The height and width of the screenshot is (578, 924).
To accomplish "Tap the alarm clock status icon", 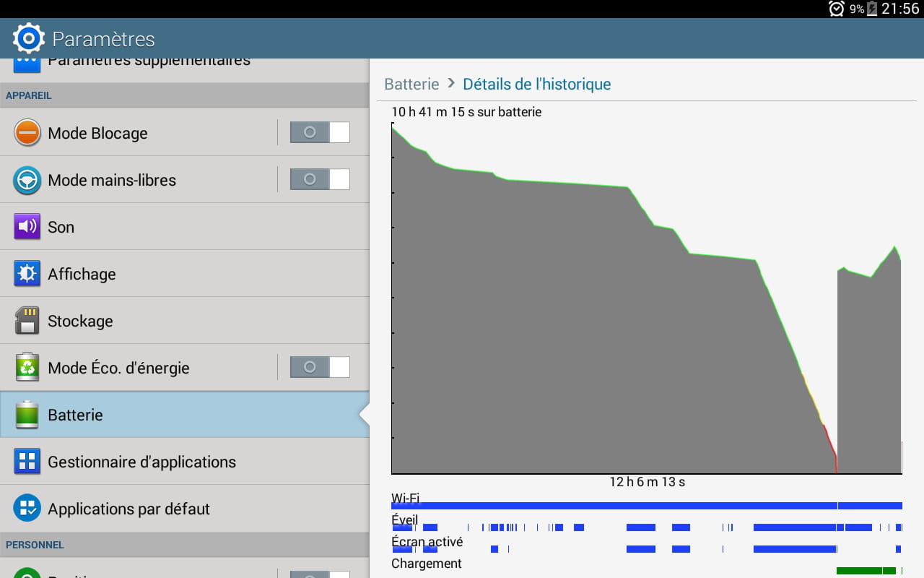I will pos(837,9).
